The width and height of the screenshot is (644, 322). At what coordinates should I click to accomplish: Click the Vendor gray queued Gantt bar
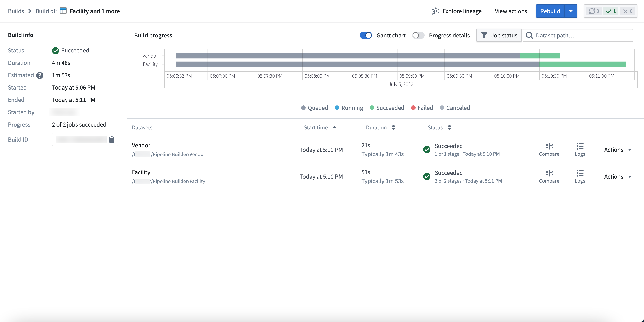348,56
